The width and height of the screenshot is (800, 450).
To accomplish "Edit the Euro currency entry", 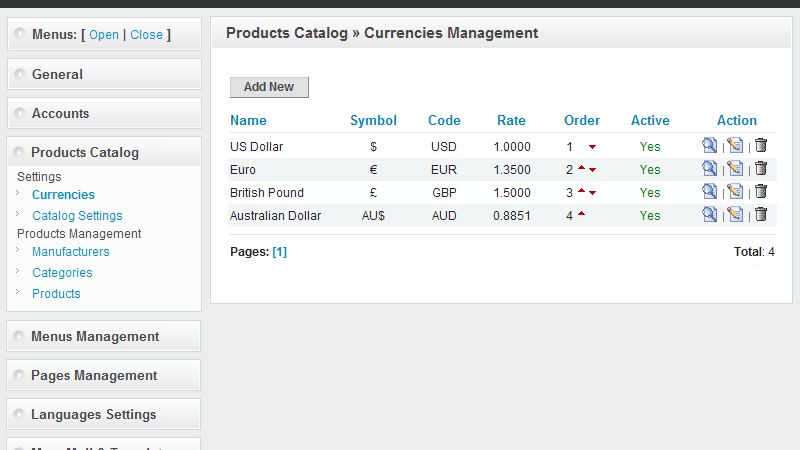I will pos(735,169).
